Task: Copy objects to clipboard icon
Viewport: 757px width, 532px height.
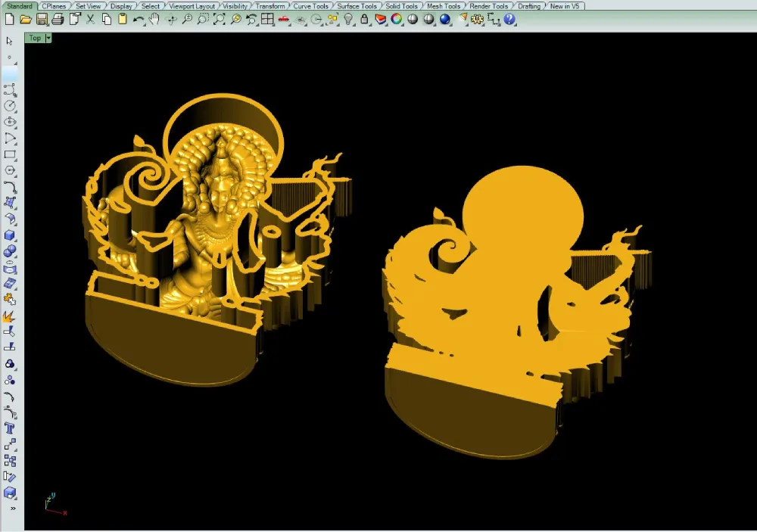Action: click(107, 20)
